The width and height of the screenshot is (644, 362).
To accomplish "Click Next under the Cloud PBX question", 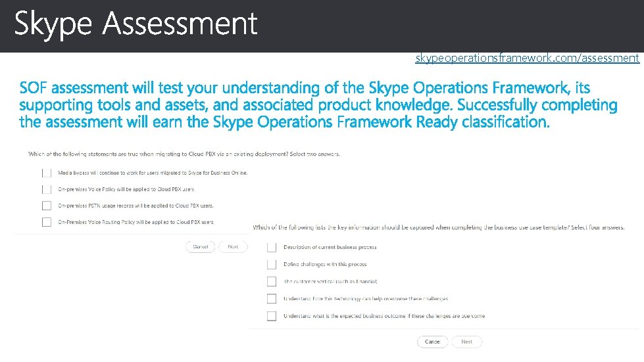I will 233,246.
